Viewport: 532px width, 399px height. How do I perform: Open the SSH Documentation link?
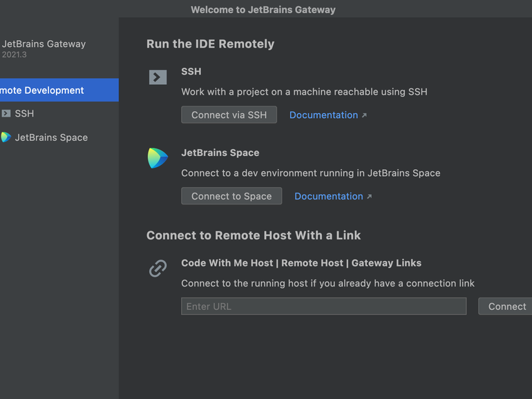tap(323, 115)
